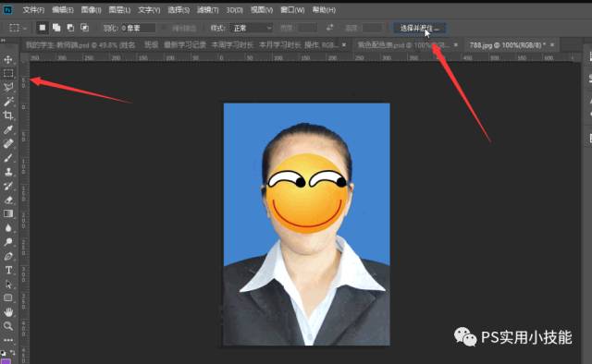Open the 文字(Y) menu
Viewport: 592px width, 364px height.
click(x=149, y=10)
